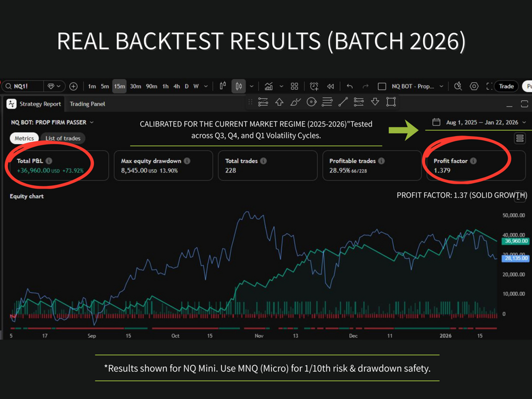Open the indicator templates grid icon
Image resolution: width=532 pixels, height=399 pixels.
point(294,86)
